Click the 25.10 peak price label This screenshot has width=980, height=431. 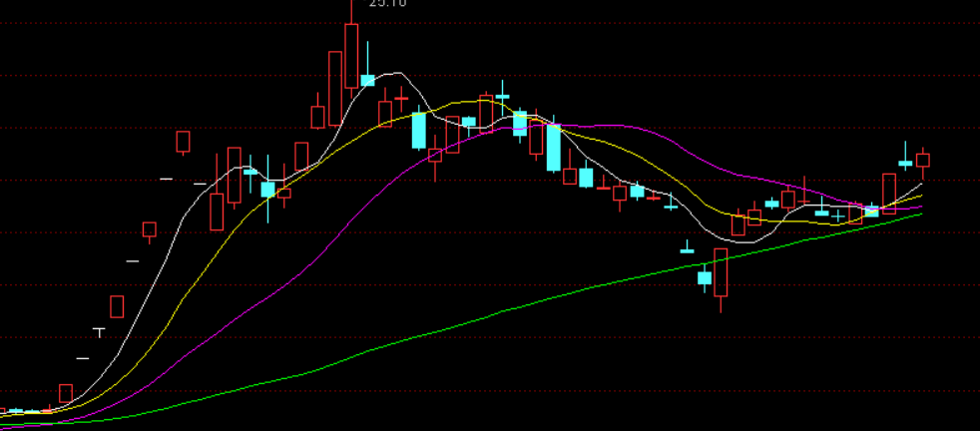(387, 4)
